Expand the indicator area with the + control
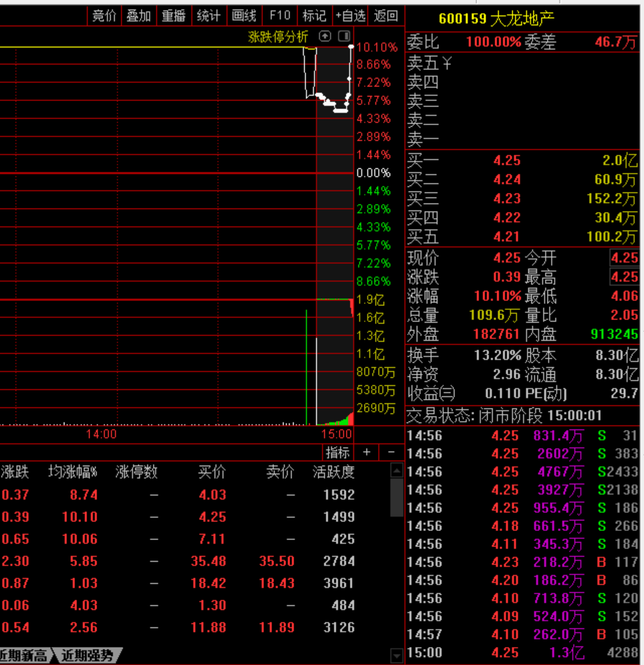The width and height of the screenshot is (644, 665). (365, 452)
